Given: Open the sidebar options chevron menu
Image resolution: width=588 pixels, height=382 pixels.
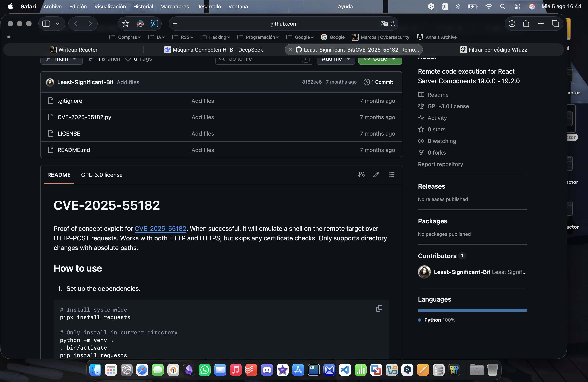Looking at the screenshot, I should click(x=58, y=24).
